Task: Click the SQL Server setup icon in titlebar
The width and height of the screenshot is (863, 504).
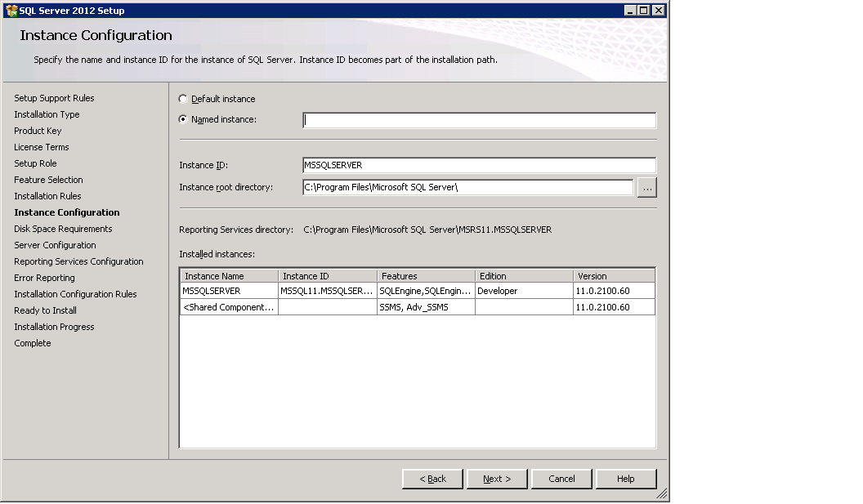Action: click(11, 10)
